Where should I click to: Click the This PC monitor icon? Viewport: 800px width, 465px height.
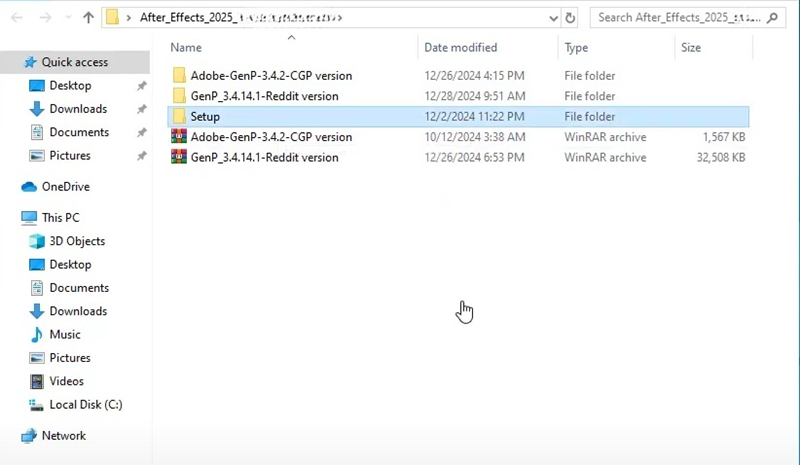coord(29,218)
